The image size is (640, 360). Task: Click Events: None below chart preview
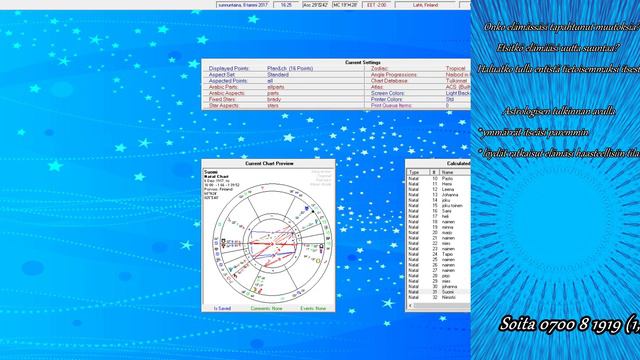[313, 308]
